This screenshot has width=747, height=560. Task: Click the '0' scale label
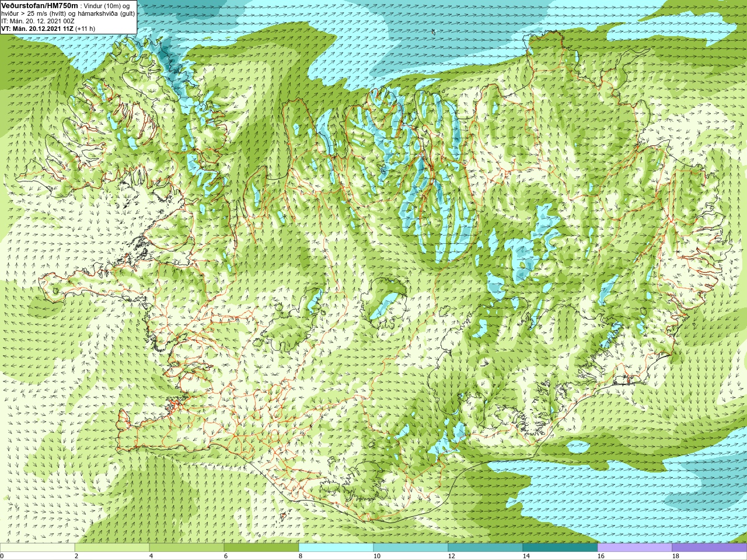(2, 556)
